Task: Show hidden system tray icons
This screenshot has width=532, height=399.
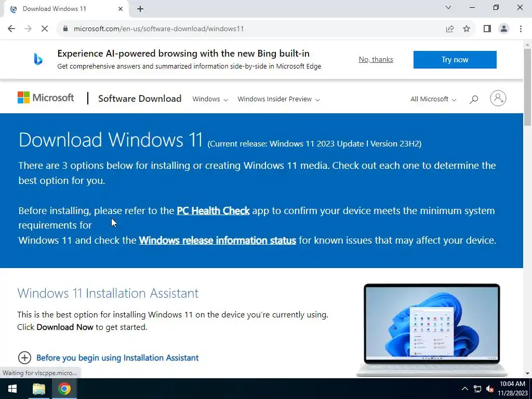Action: [x=465, y=389]
